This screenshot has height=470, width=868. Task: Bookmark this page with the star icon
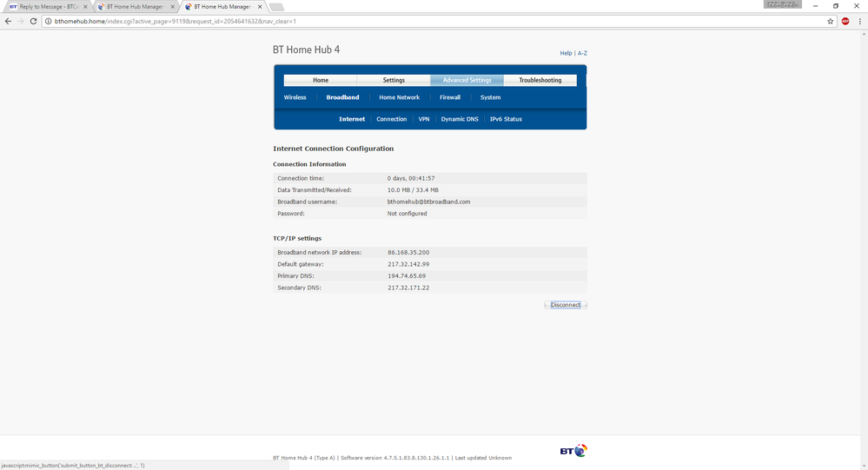831,21
